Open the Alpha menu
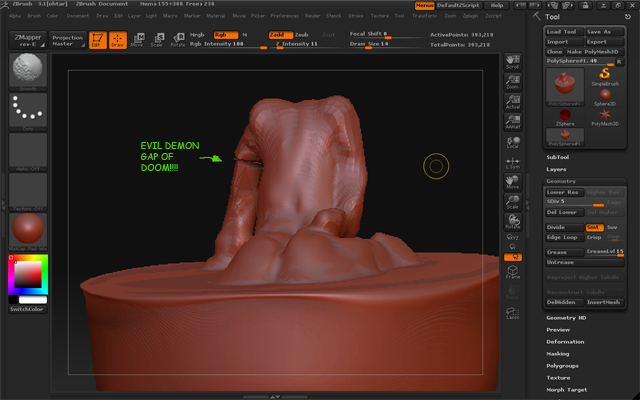This screenshot has height=400, width=640. pos(15,16)
